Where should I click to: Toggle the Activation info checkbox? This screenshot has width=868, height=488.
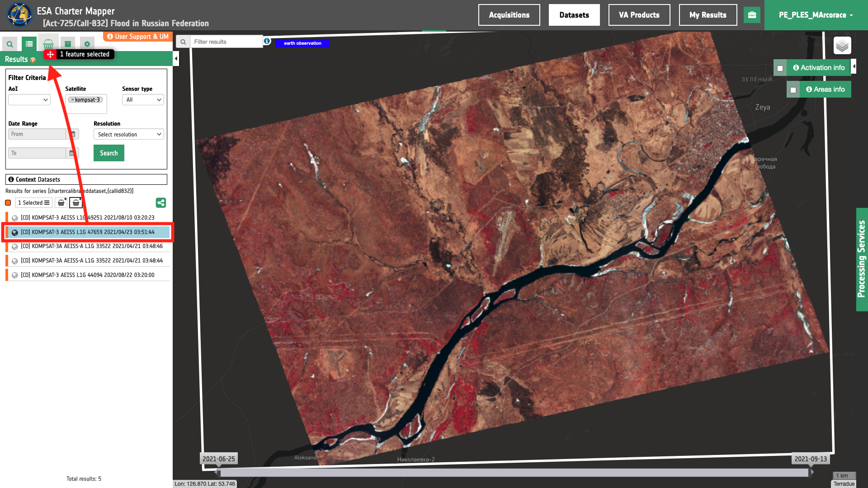[780, 68]
